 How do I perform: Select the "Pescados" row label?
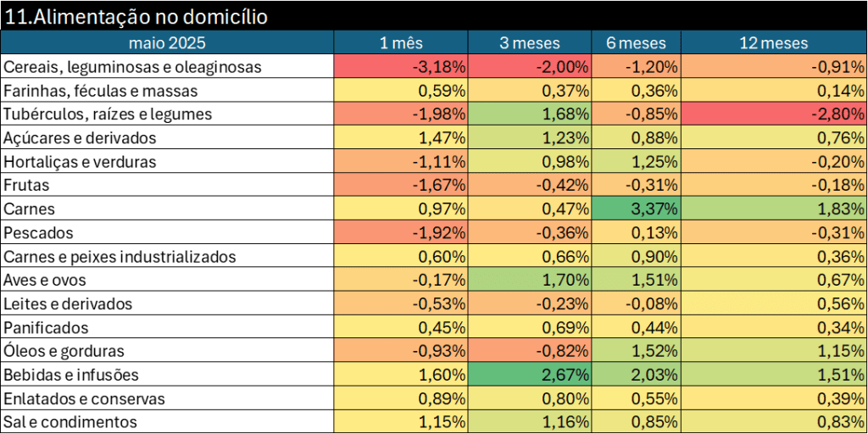click(38, 232)
